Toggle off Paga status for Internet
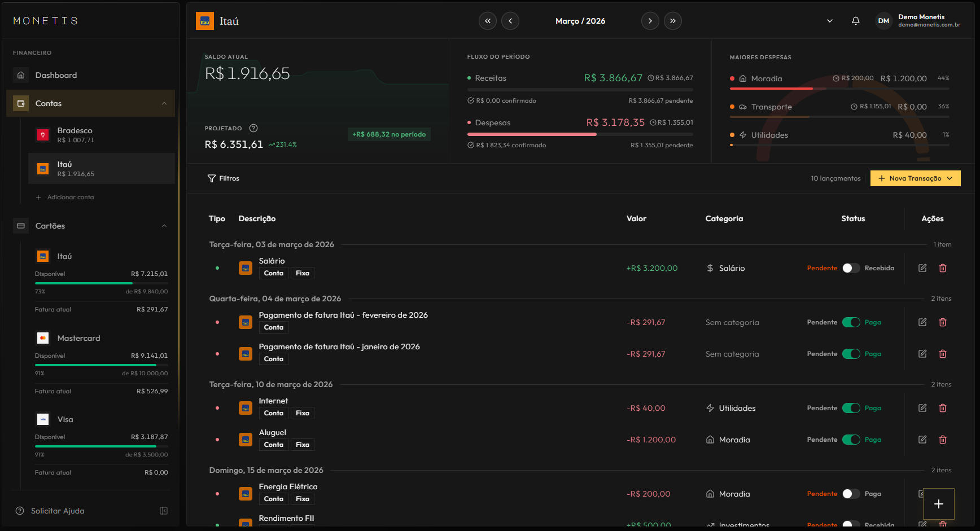 click(x=851, y=408)
